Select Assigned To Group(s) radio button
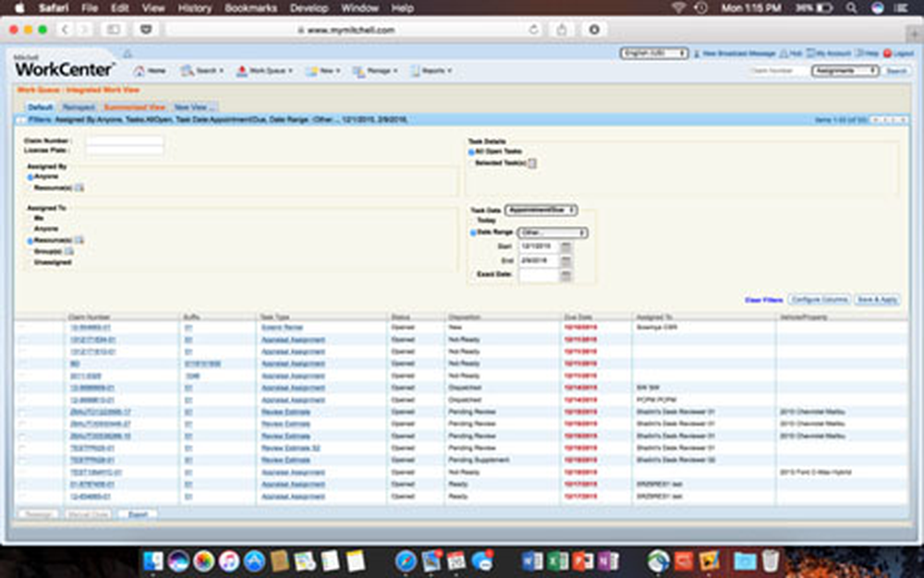 coord(30,252)
